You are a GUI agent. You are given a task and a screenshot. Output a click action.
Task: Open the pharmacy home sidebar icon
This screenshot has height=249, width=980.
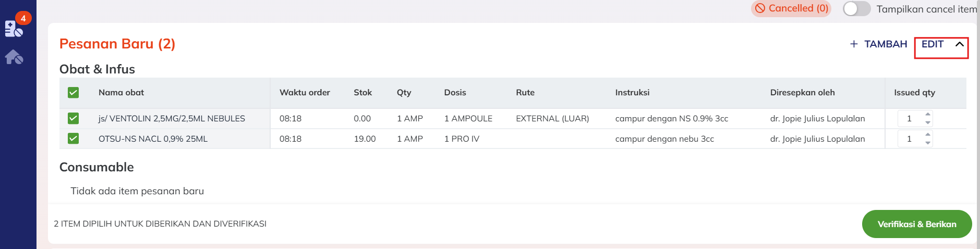click(14, 57)
